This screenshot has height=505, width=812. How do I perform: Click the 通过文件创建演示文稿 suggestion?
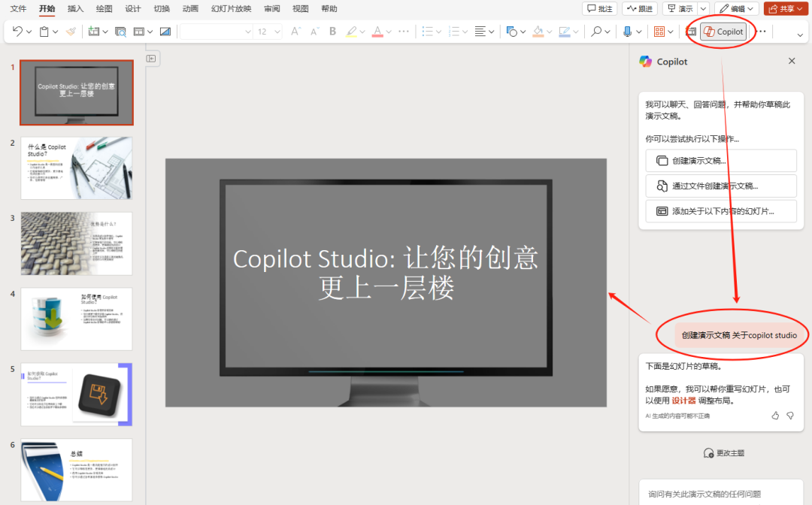(721, 186)
